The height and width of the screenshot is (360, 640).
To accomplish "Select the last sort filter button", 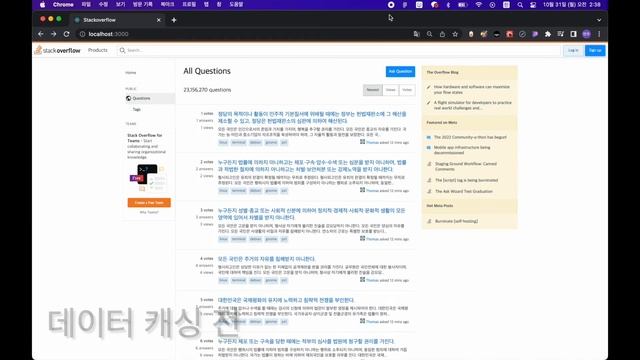I will 407,90.
